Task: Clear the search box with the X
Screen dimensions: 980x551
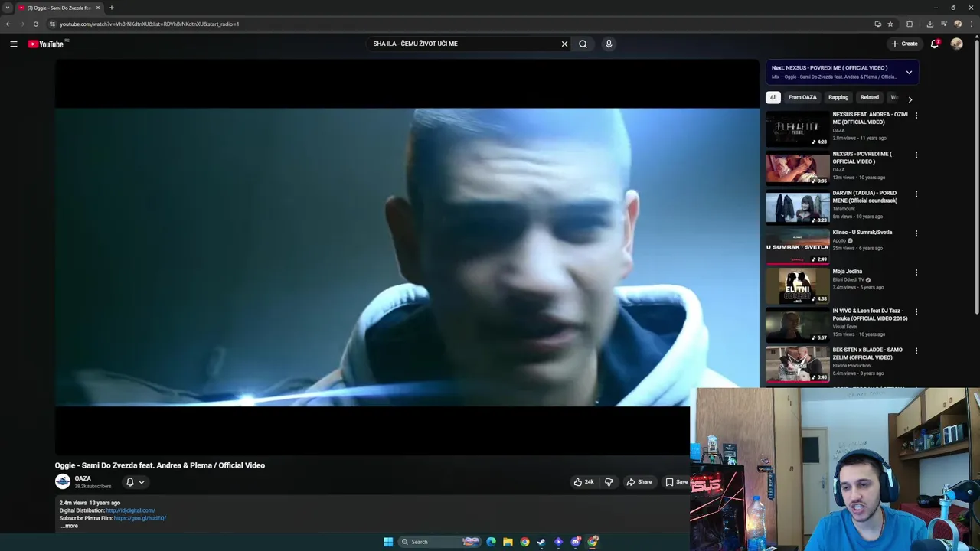Action: pyautogui.click(x=564, y=44)
